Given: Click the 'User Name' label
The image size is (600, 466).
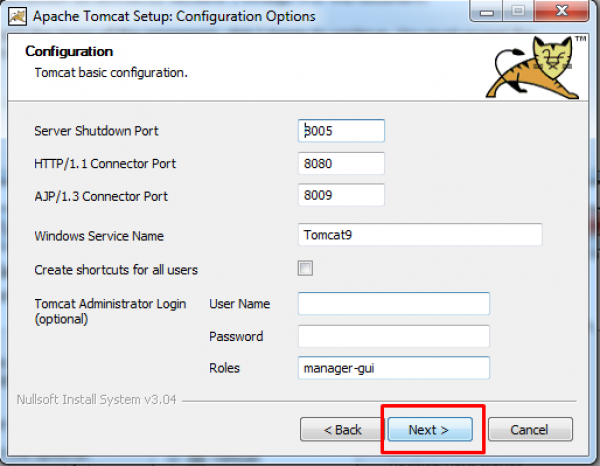Looking at the screenshot, I should (x=240, y=304).
